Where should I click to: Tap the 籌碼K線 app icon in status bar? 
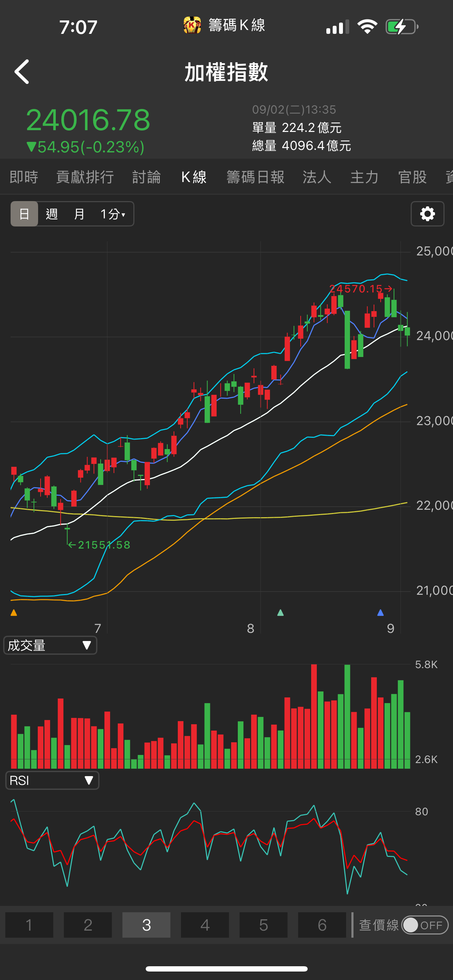[x=192, y=25]
